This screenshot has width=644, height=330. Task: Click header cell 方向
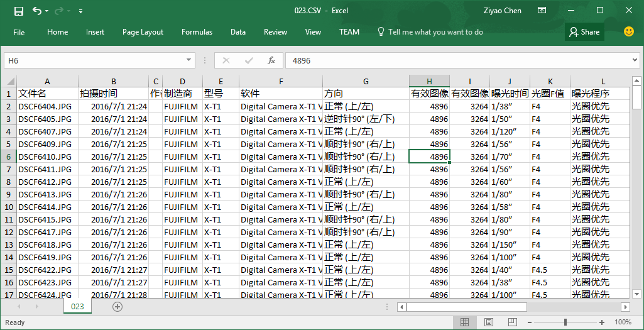pos(366,94)
